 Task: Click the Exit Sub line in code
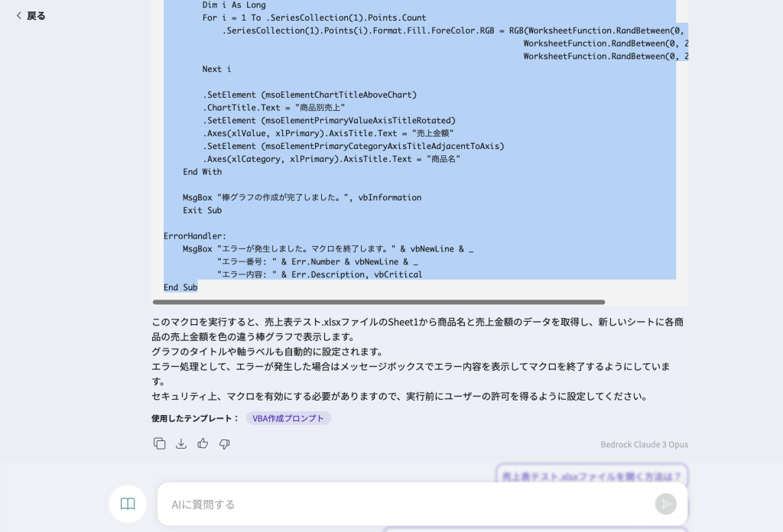202,210
